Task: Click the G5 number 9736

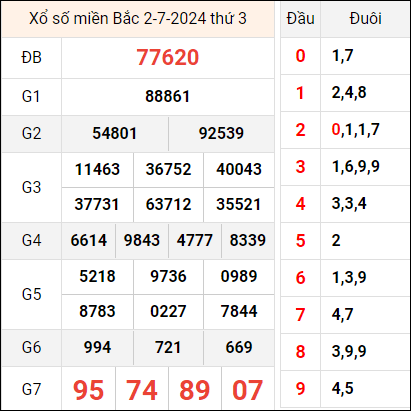Action: click(168, 276)
